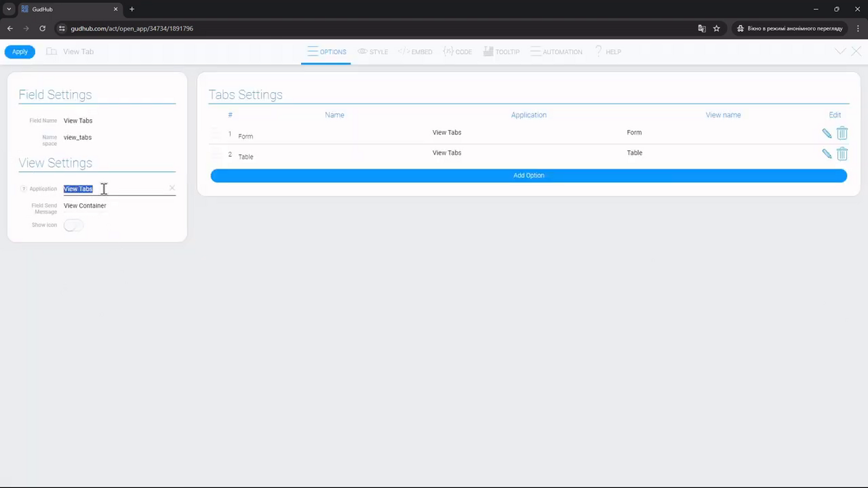
Task: Reload the page in browser
Action: [x=42, y=28]
